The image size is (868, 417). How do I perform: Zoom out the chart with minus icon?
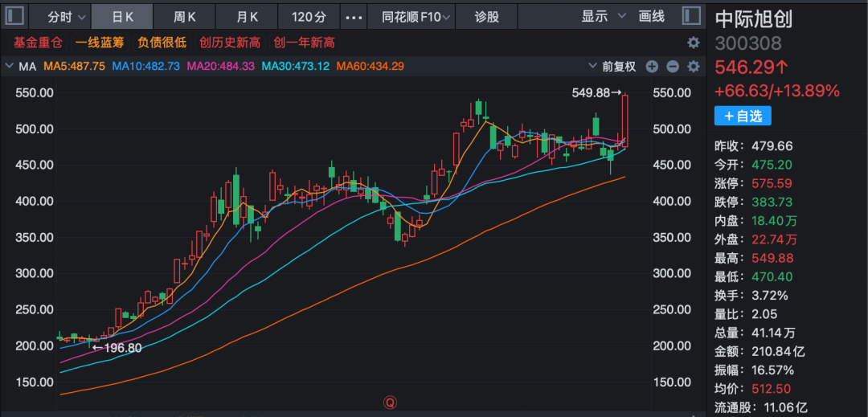pos(673,67)
